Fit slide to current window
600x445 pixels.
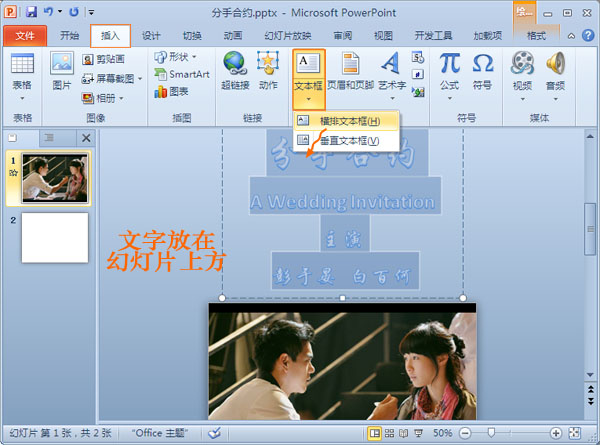(574, 433)
